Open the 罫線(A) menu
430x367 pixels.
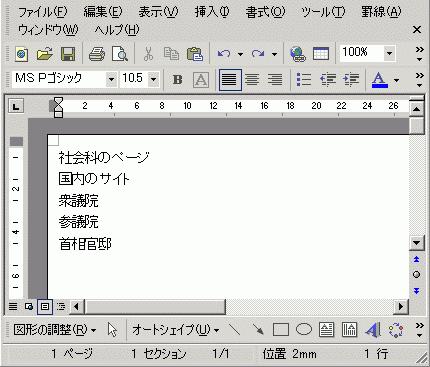tap(381, 12)
